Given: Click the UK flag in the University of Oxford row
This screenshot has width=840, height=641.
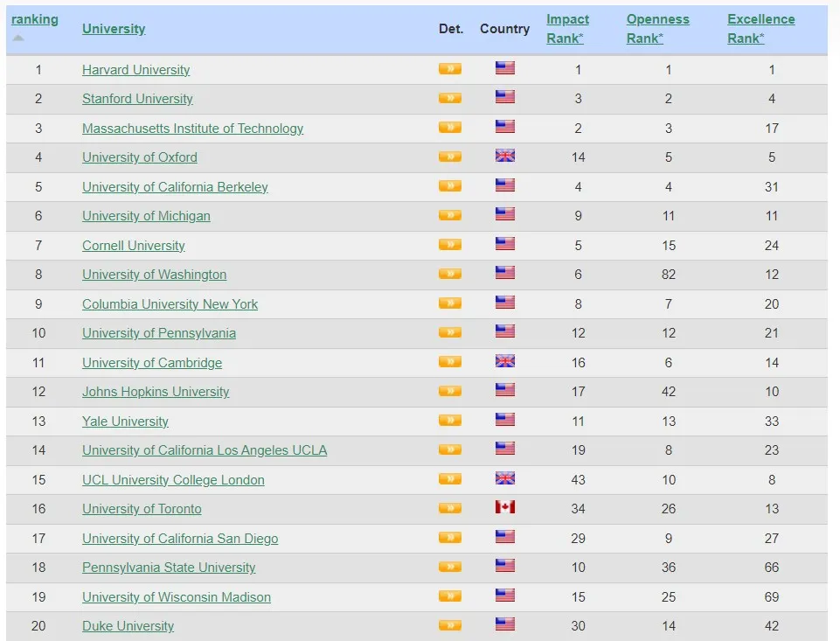Looking at the screenshot, I should [x=505, y=156].
